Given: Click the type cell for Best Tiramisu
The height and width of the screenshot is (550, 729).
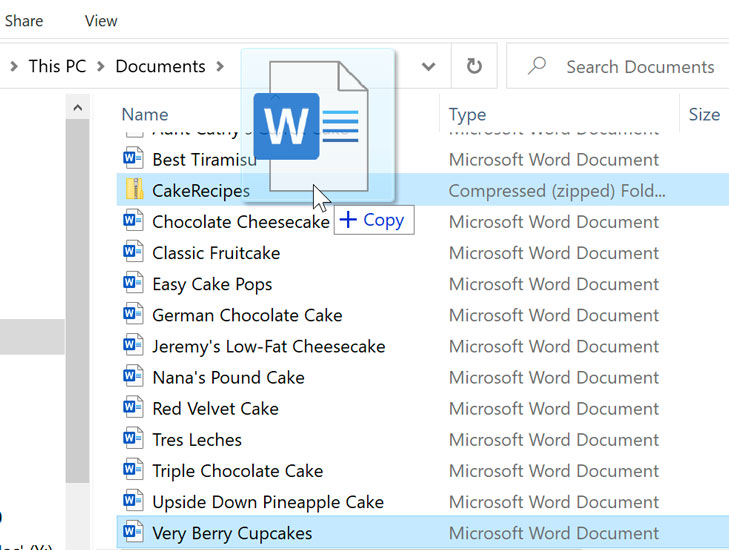Looking at the screenshot, I should [554, 160].
